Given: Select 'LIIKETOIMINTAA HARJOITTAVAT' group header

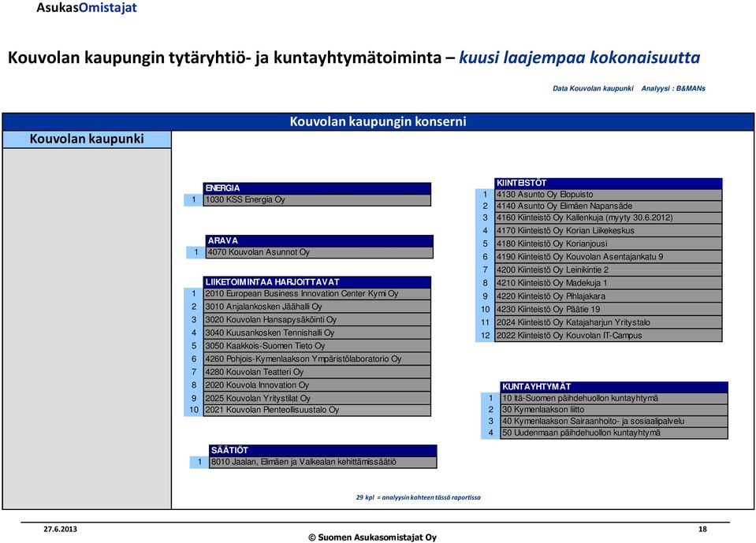Looking at the screenshot, I should [x=317, y=282].
